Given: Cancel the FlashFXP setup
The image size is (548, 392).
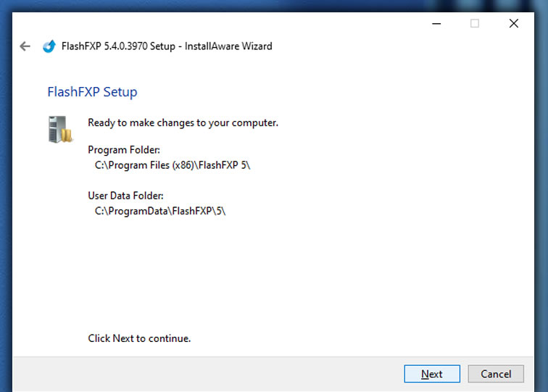Looking at the screenshot, I should click(x=496, y=374).
